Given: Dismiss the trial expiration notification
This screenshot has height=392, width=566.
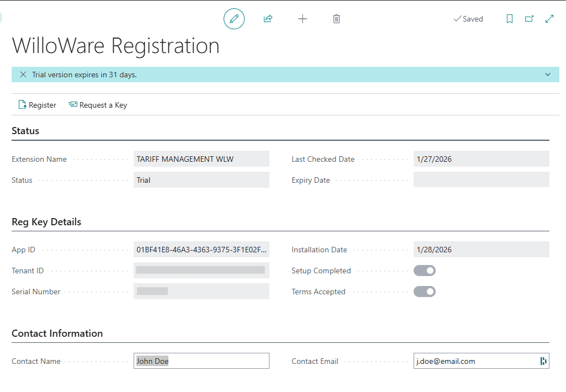Looking at the screenshot, I should 23,75.
